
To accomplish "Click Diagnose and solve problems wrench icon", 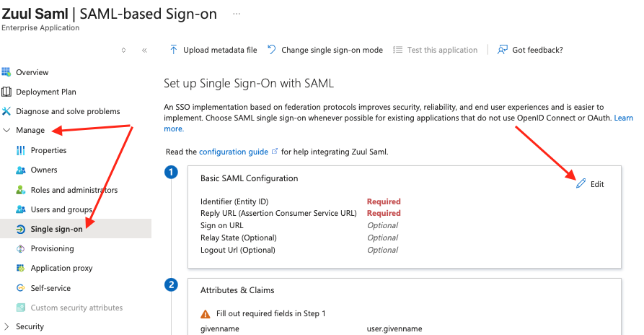I will (x=6, y=111).
